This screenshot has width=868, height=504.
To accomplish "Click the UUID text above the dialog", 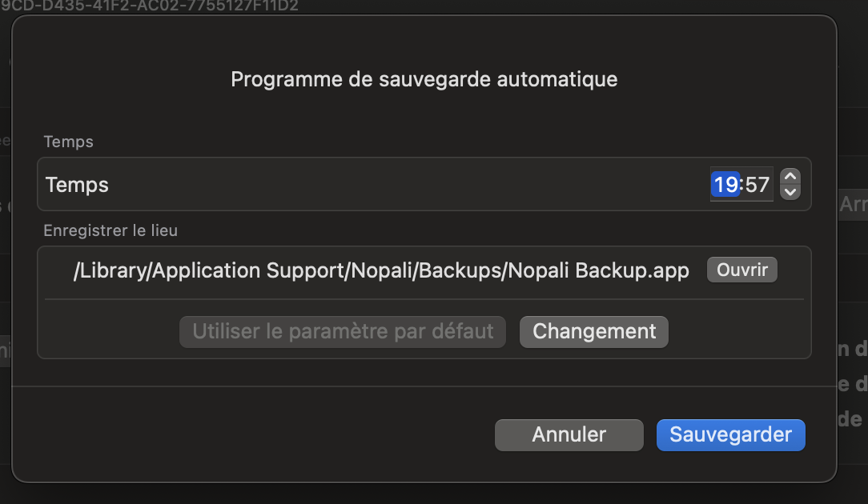I will (x=150, y=6).
